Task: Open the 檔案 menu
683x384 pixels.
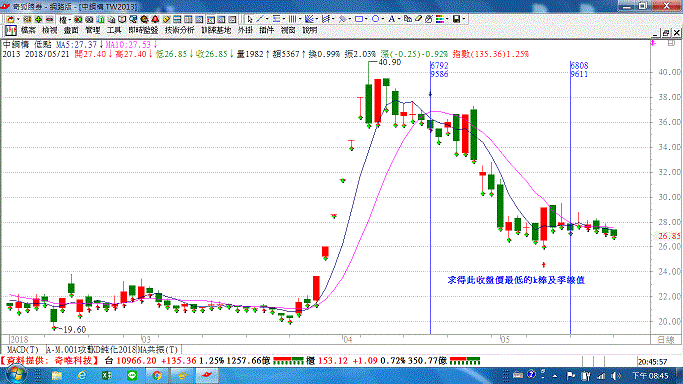Action: pyautogui.click(x=28, y=30)
